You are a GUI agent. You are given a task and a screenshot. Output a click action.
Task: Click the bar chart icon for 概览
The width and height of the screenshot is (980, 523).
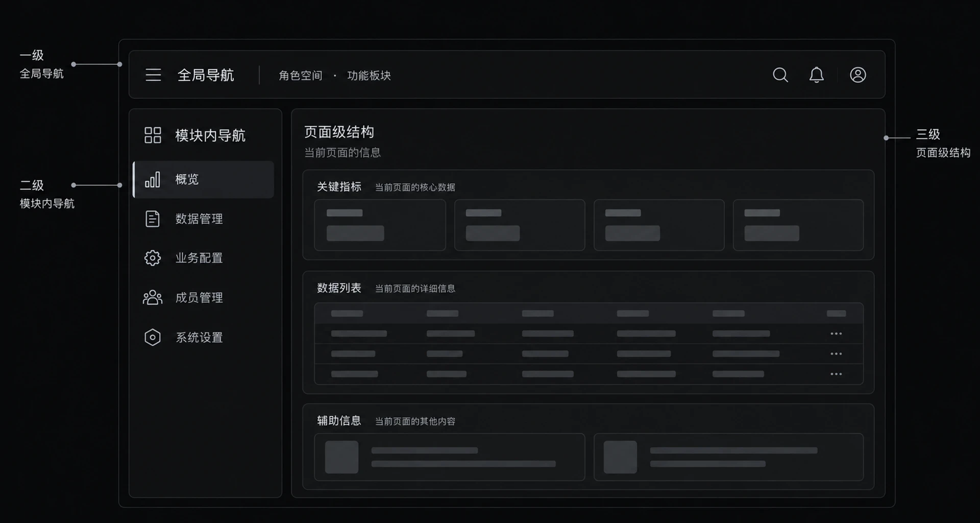pyautogui.click(x=153, y=179)
